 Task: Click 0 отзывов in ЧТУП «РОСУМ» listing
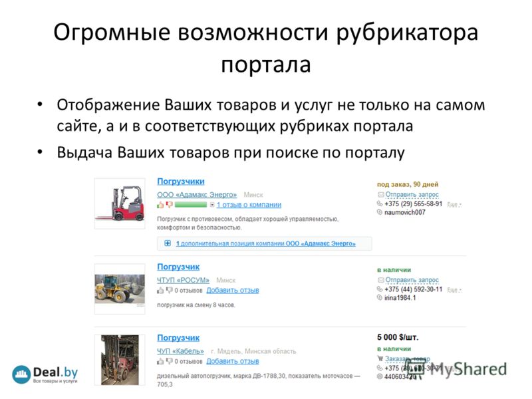[x=188, y=291]
